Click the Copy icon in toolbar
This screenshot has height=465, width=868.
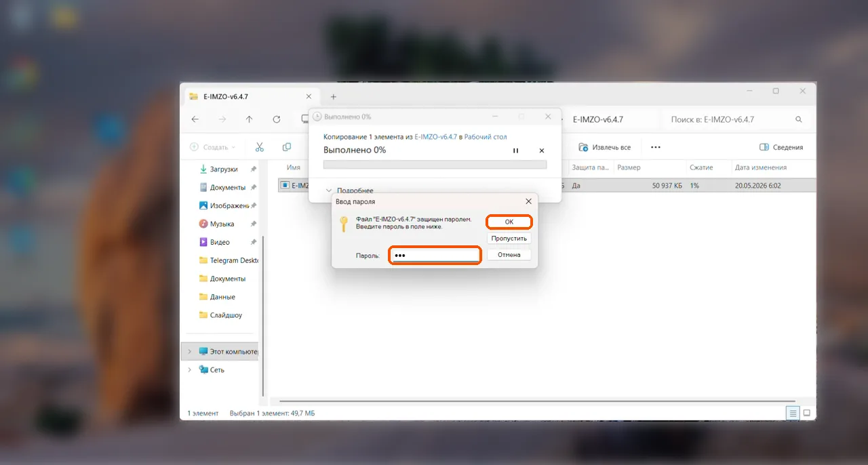287,147
